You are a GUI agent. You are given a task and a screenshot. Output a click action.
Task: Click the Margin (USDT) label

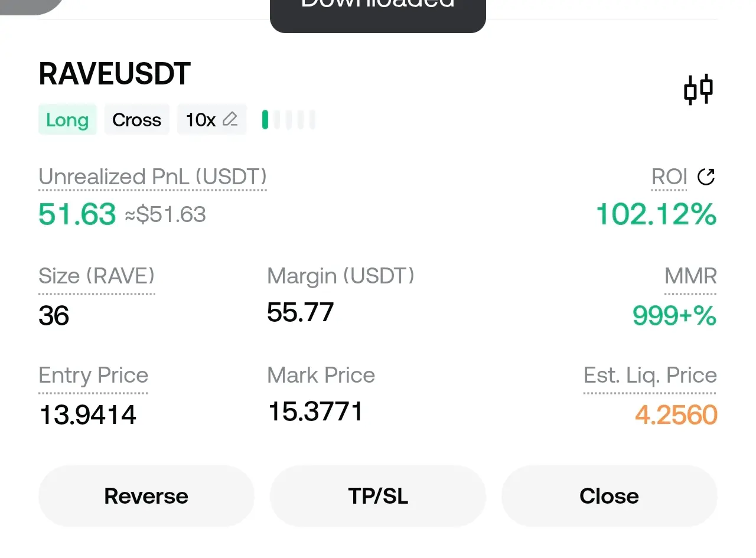coord(340,276)
